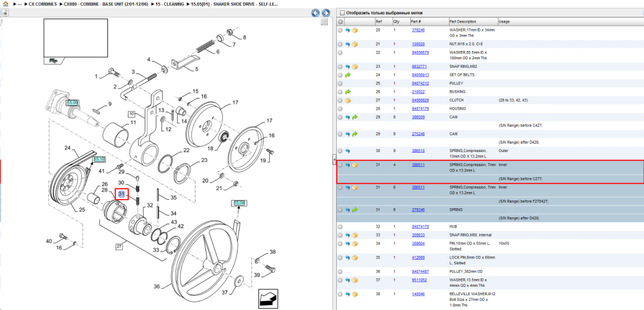The height and width of the screenshot is (310, 644).
Task: Open part number link 9832771
Action: tap(419, 66)
